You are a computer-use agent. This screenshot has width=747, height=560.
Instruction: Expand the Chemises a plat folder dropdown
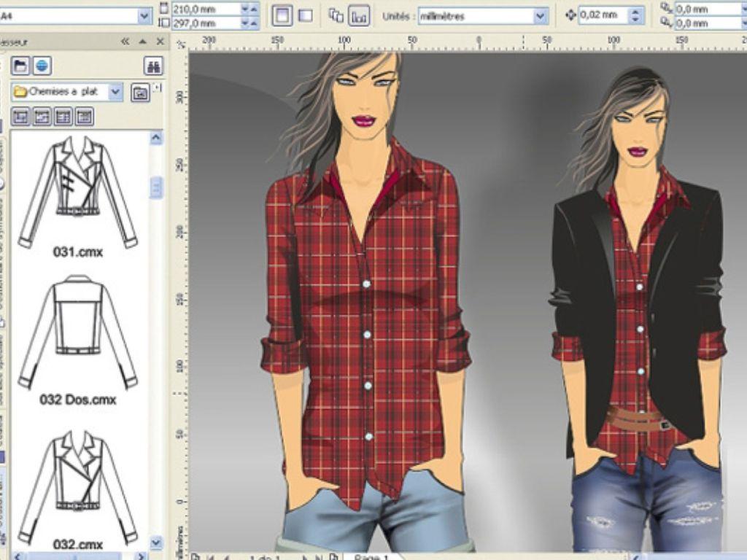(x=115, y=92)
